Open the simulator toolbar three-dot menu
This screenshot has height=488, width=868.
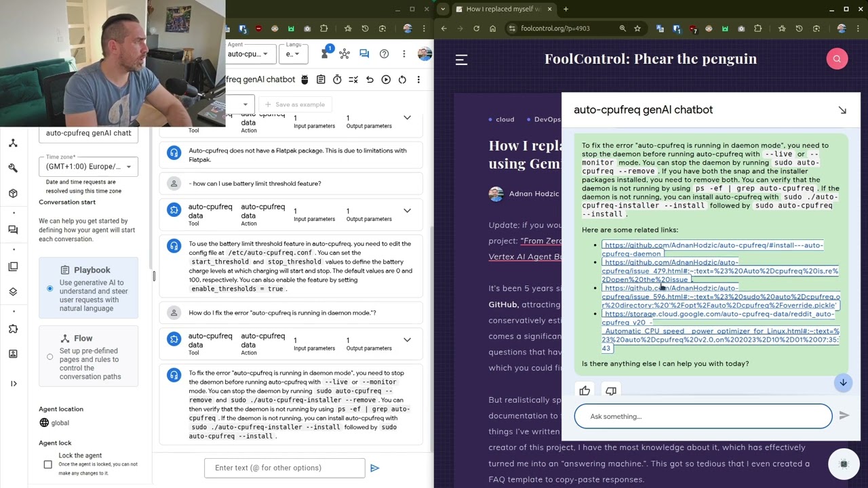tap(418, 79)
